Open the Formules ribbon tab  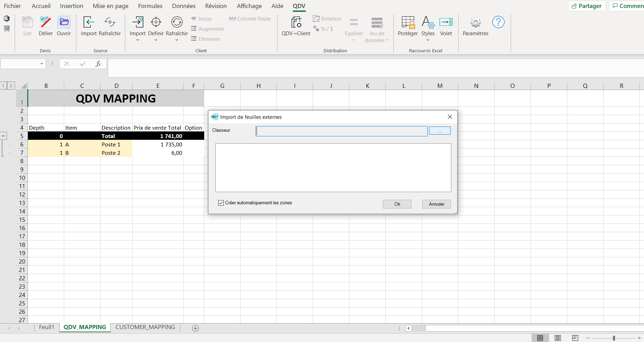[x=150, y=6]
